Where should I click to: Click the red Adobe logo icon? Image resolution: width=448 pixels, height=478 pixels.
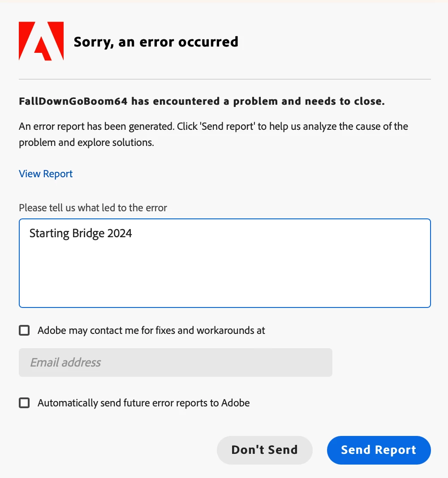click(41, 41)
